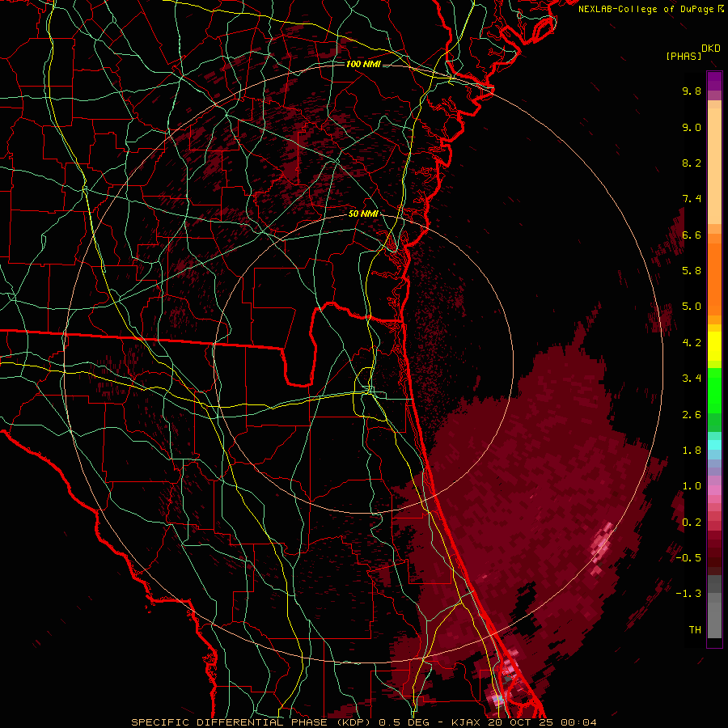Screen dimensions: 728x728
Task: Click the 2.6 value on the color scale
Action: click(692, 415)
